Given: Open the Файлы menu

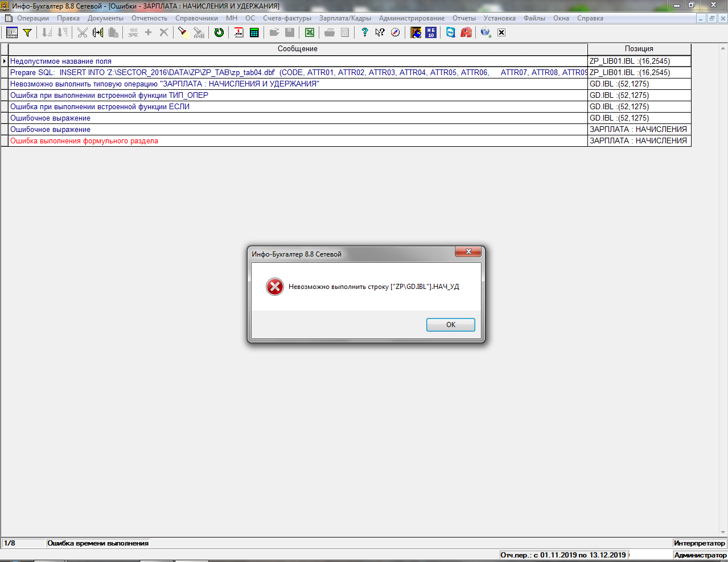Looking at the screenshot, I should point(534,18).
